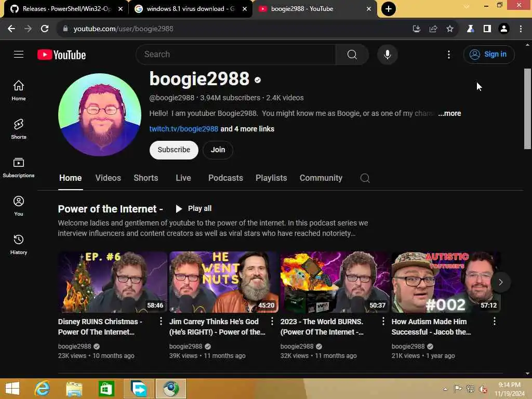532x399 pixels.
Task: Click the search magnifier button
Action: click(x=352, y=54)
